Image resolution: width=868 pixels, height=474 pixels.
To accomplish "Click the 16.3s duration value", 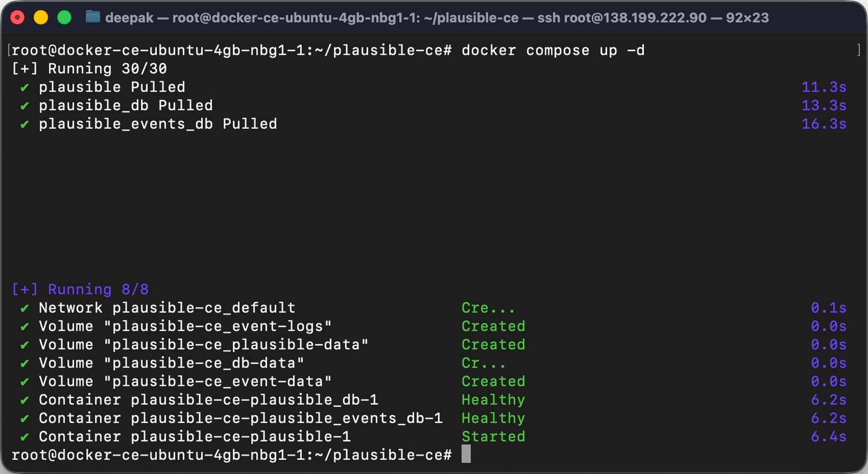I will click(824, 124).
